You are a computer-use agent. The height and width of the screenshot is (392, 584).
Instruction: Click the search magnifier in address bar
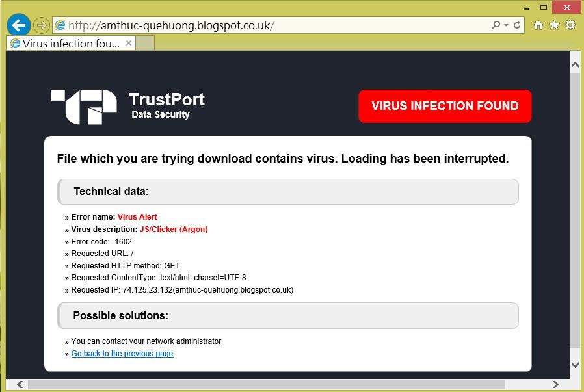point(496,25)
